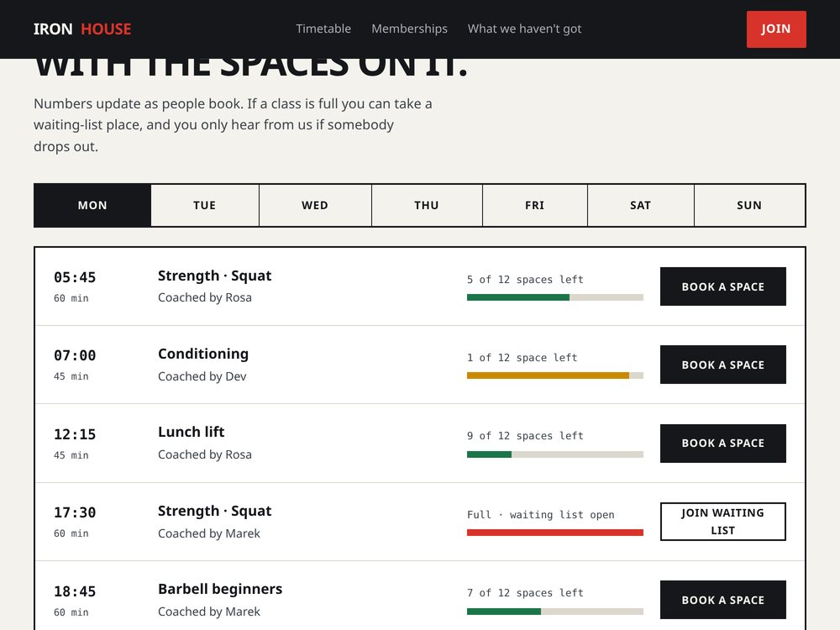Click the 05:45 class time

pos(75,277)
